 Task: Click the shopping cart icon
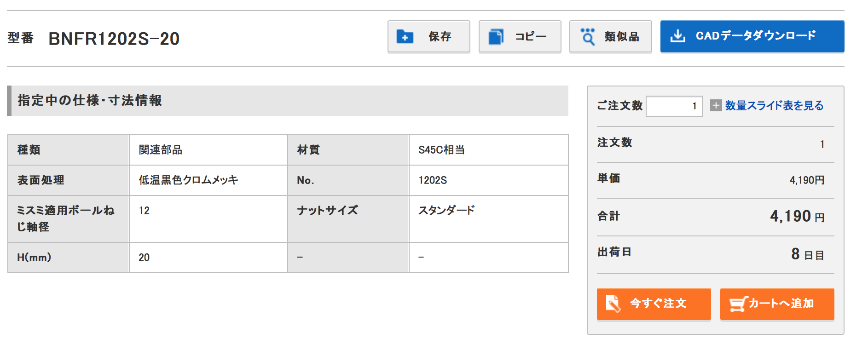tap(738, 304)
